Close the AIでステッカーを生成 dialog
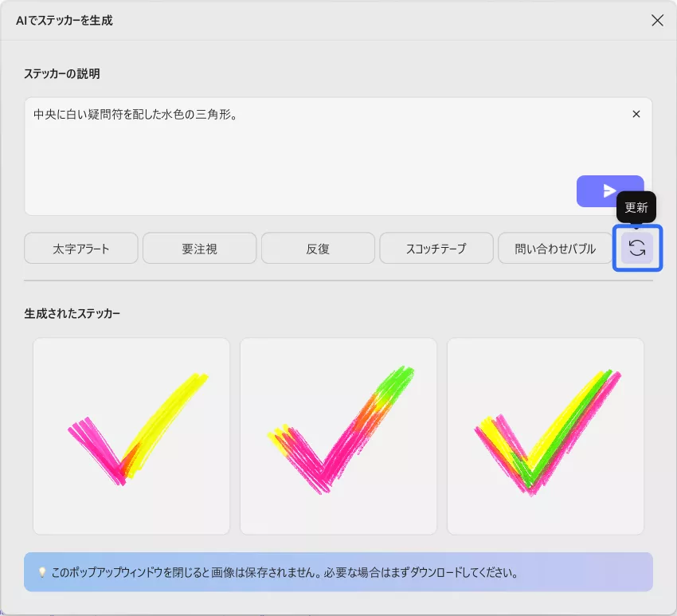 (657, 20)
